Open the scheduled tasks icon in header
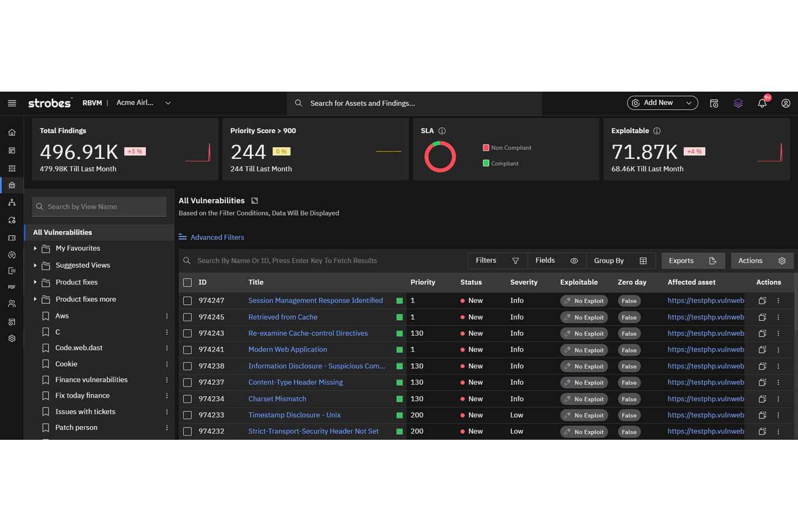This screenshot has height=532, width=798. pos(714,103)
